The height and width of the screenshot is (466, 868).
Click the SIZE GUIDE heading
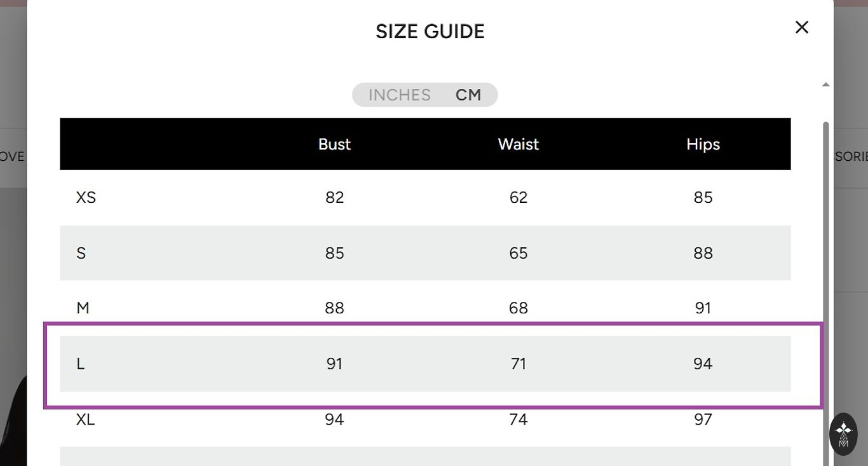tap(430, 31)
